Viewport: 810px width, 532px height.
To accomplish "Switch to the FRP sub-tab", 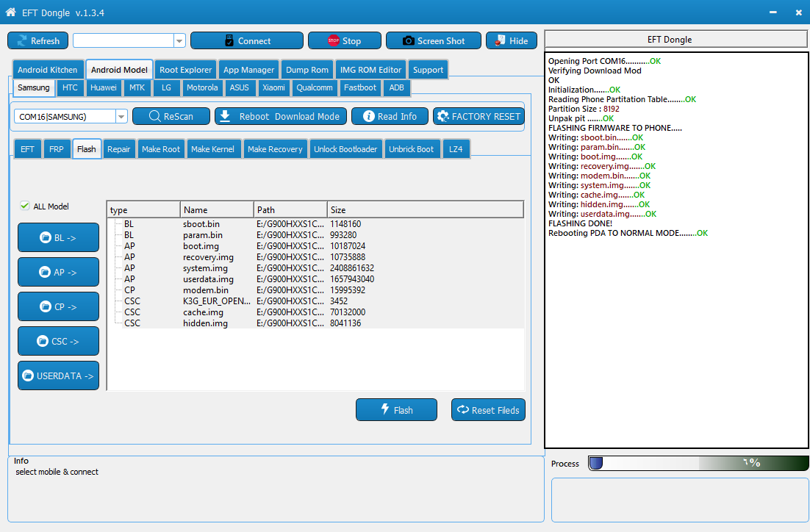I will [57, 149].
